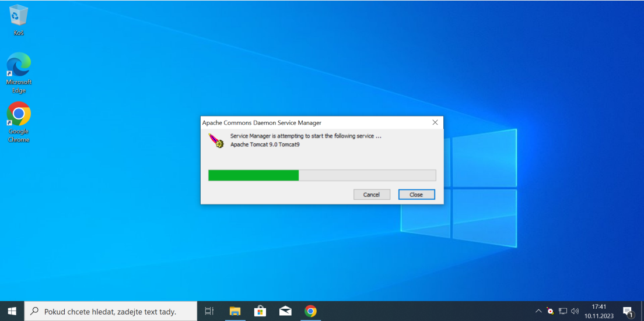Click the taskbar search box
The height and width of the screenshot is (321, 644).
click(111, 311)
